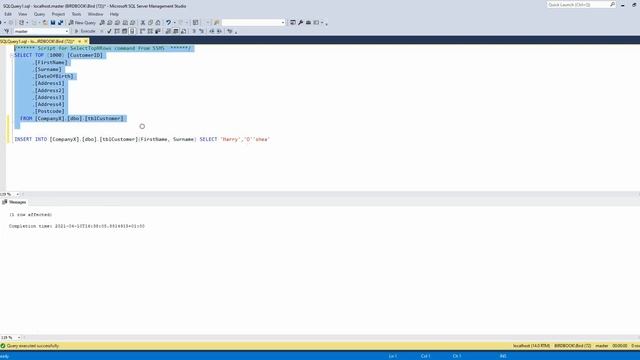Screen dimensions: 640x360
Task: Click the Change Connection icon beside the database list
Action: click(x=7, y=31)
